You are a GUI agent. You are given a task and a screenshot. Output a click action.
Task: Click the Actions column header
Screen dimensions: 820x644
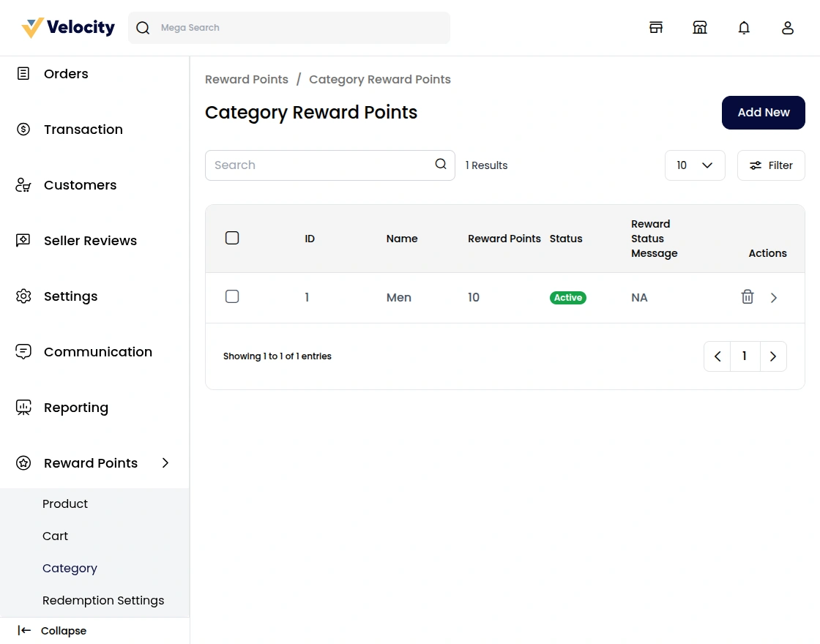(x=768, y=253)
